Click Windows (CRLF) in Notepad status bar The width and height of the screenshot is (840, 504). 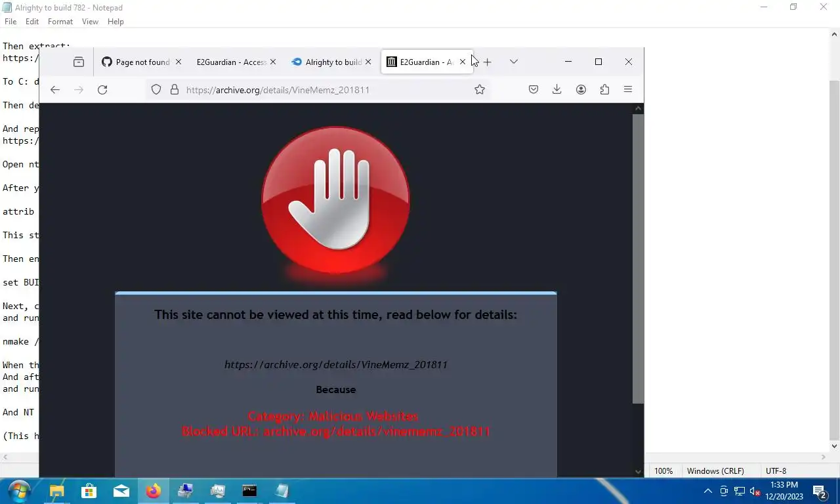coord(715,471)
